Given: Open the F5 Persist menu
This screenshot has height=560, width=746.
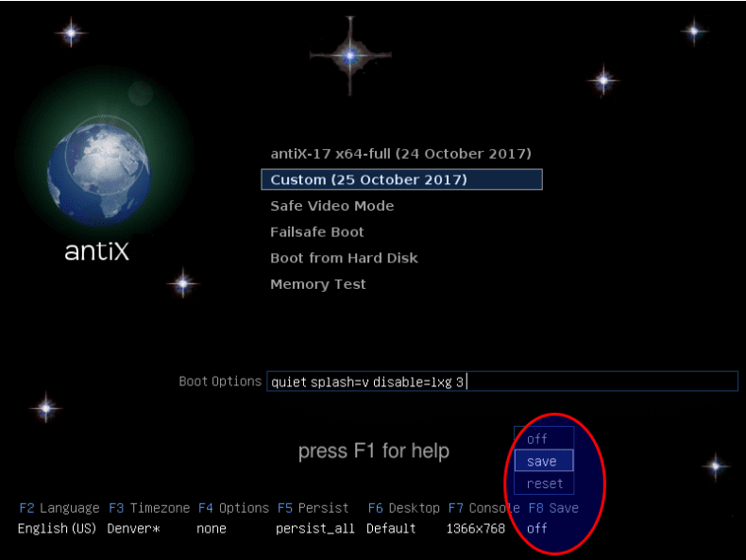Looking at the screenshot, I should [314, 508].
